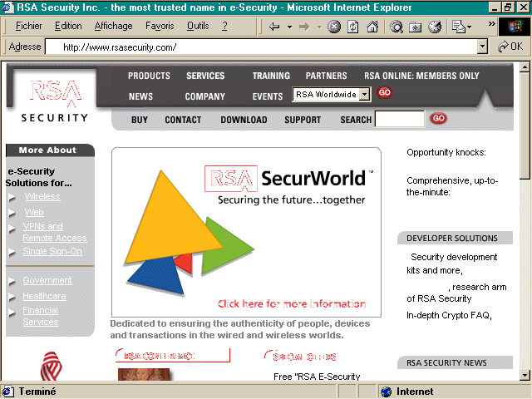Click arrow bullet beside Wireless
The image size is (532, 399).
point(12,197)
